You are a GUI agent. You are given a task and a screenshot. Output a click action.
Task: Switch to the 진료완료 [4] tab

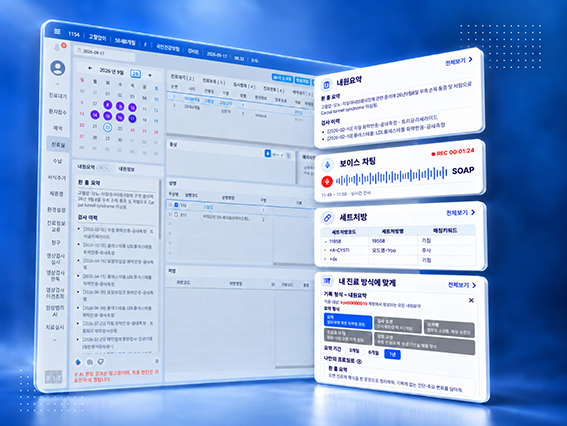coord(273,89)
